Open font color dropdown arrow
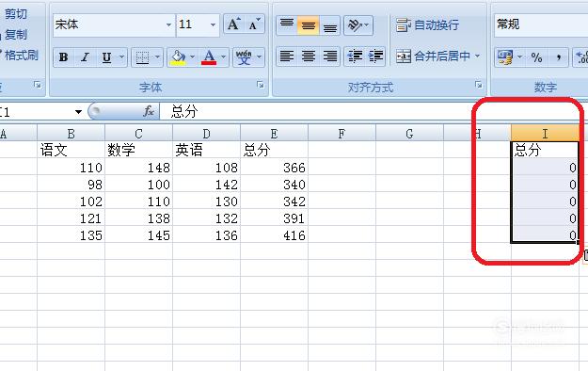 [x=224, y=57]
